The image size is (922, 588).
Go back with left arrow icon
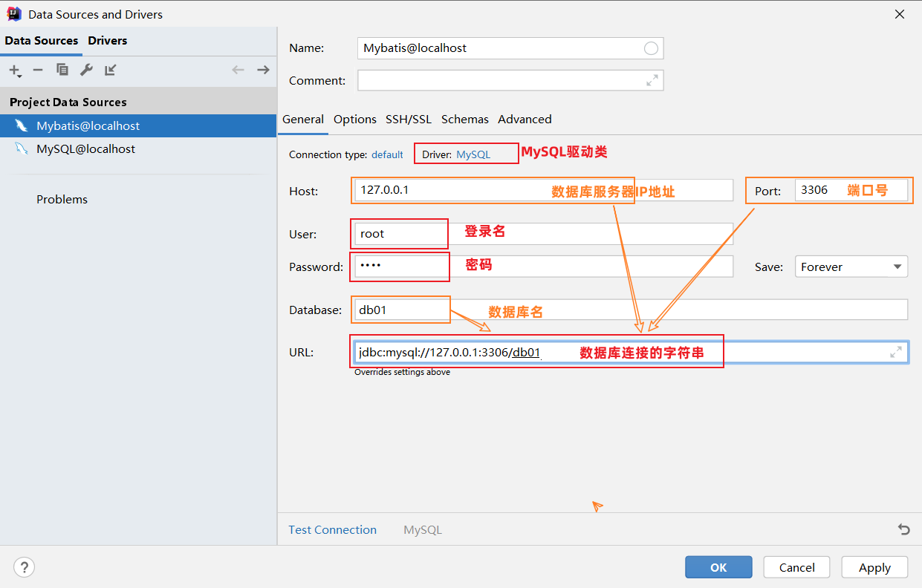(238, 70)
